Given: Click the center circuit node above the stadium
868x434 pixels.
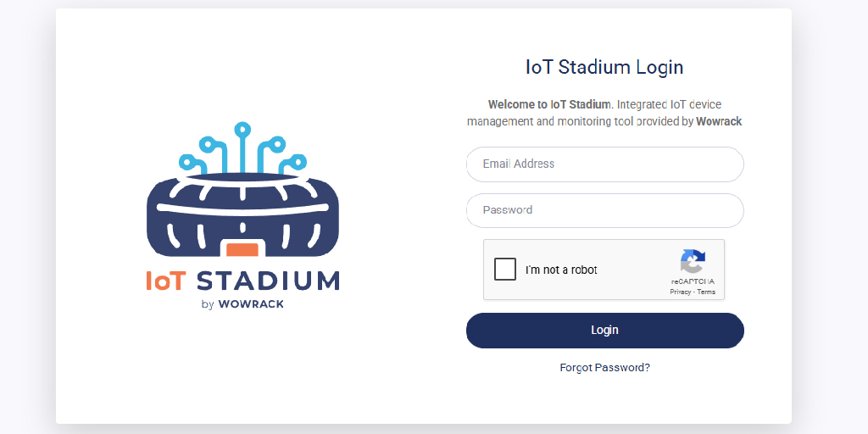Looking at the screenshot, I should click(242, 130).
